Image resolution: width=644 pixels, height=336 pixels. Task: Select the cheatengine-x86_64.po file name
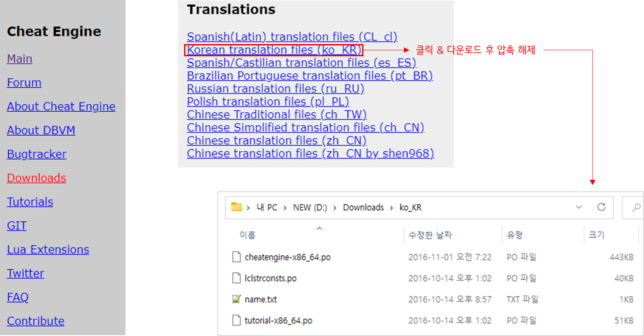[288, 257]
